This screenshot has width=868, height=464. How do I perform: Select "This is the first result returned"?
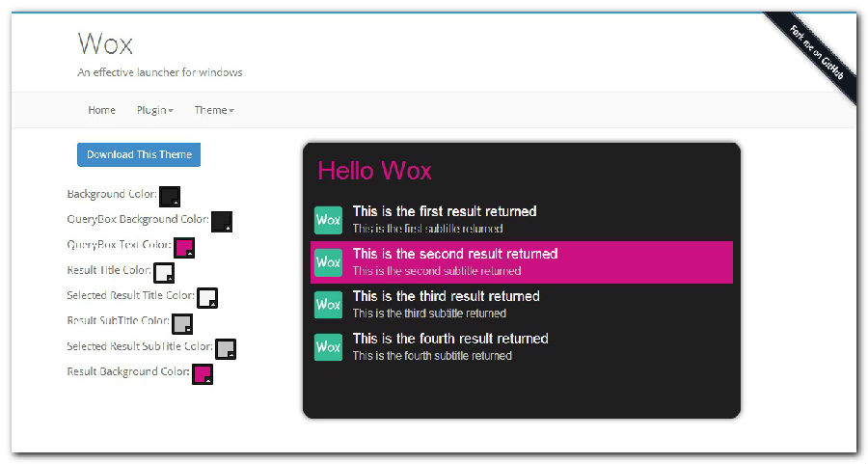[445, 211]
